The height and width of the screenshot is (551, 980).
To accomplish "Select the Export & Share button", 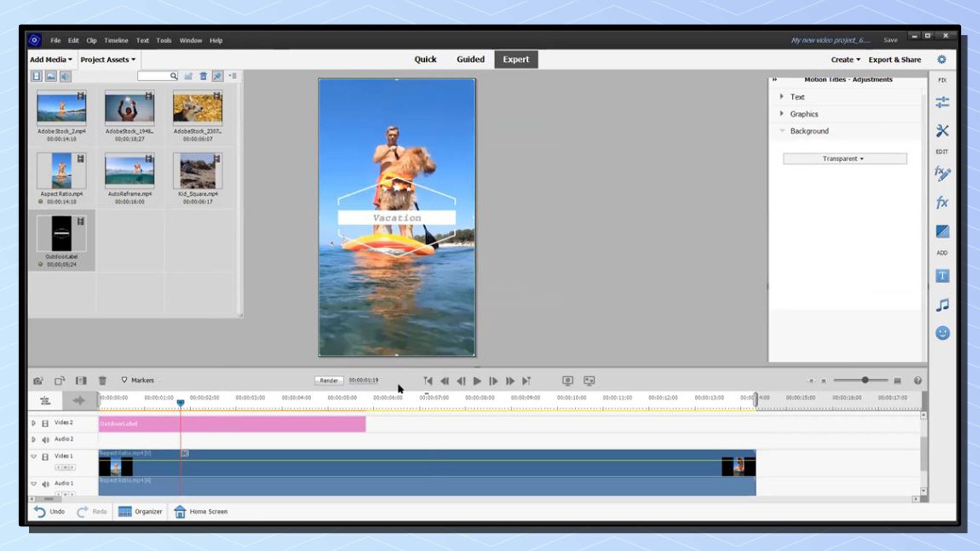I will [895, 59].
